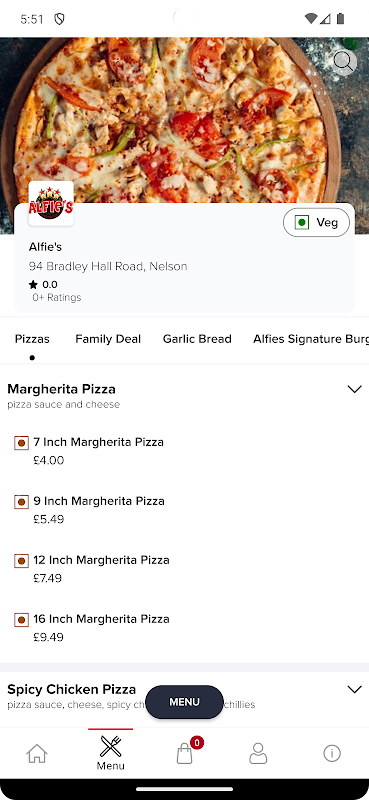
Task: Select the 12 Inch Margherita Pizza
Action: [102, 569]
